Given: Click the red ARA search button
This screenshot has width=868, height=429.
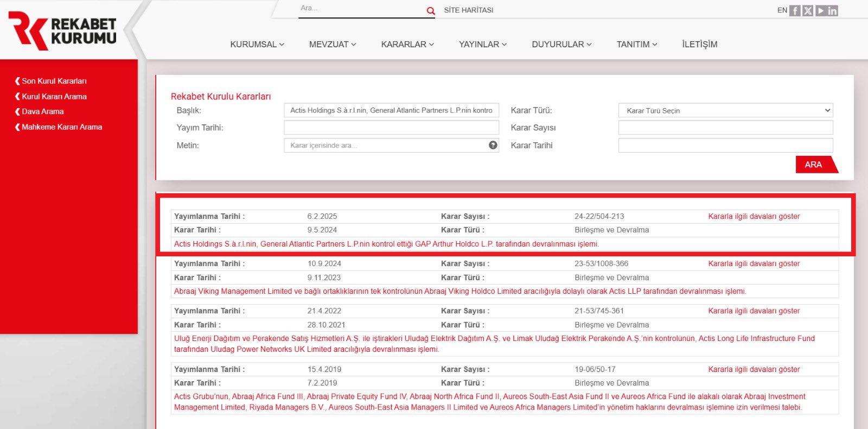Looking at the screenshot, I should point(816,165).
